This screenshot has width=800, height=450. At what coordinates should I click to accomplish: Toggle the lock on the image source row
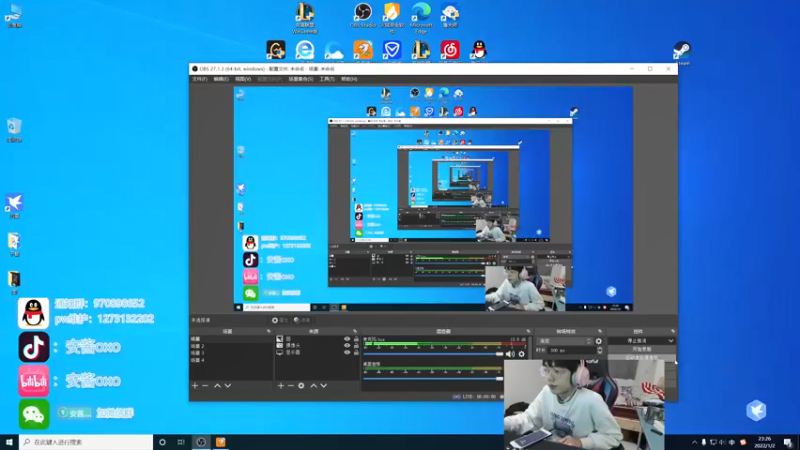point(356,339)
